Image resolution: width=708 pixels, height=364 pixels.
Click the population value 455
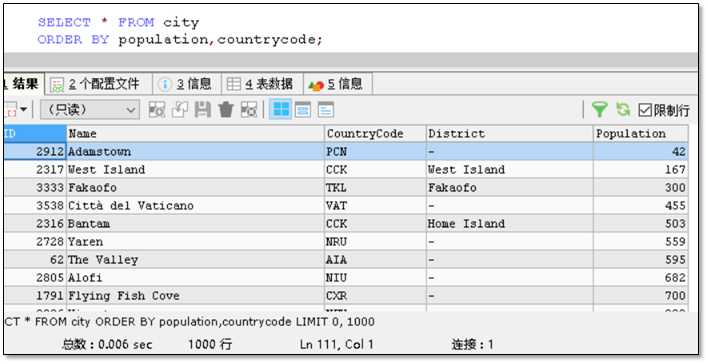(x=640, y=205)
